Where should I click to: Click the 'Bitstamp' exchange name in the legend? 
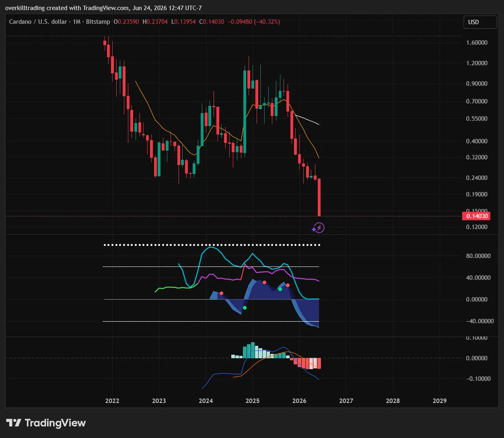(x=98, y=21)
